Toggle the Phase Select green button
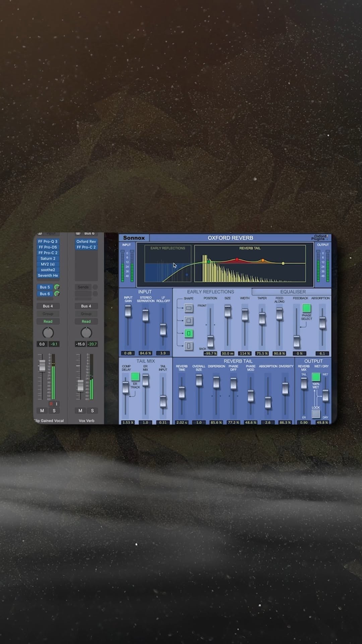The width and height of the screenshot is (362, 644). (x=306, y=308)
